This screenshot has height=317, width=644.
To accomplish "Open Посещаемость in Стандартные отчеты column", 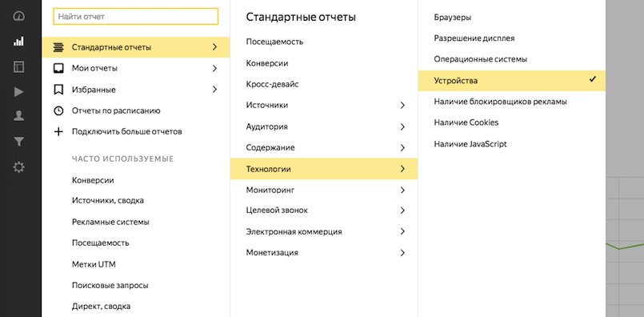I will pyautogui.click(x=274, y=42).
